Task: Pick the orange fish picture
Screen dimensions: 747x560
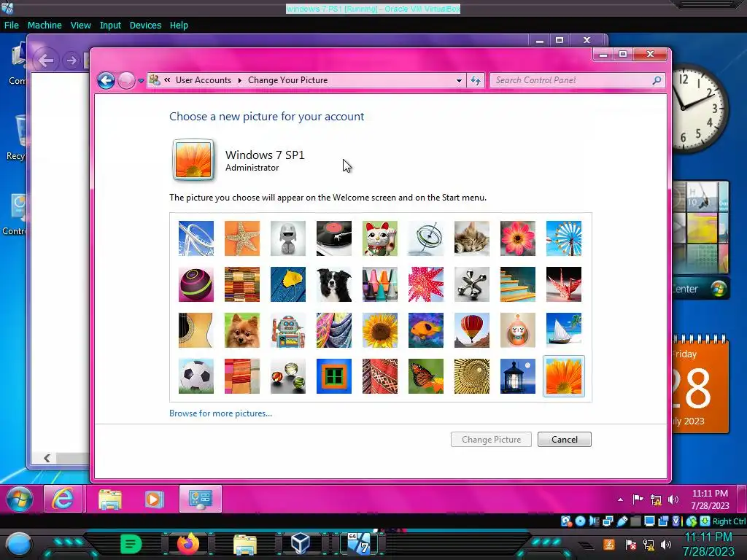Action: [426, 330]
